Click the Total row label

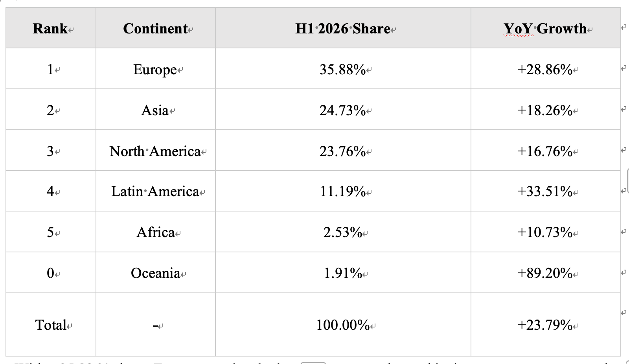coord(51,325)
